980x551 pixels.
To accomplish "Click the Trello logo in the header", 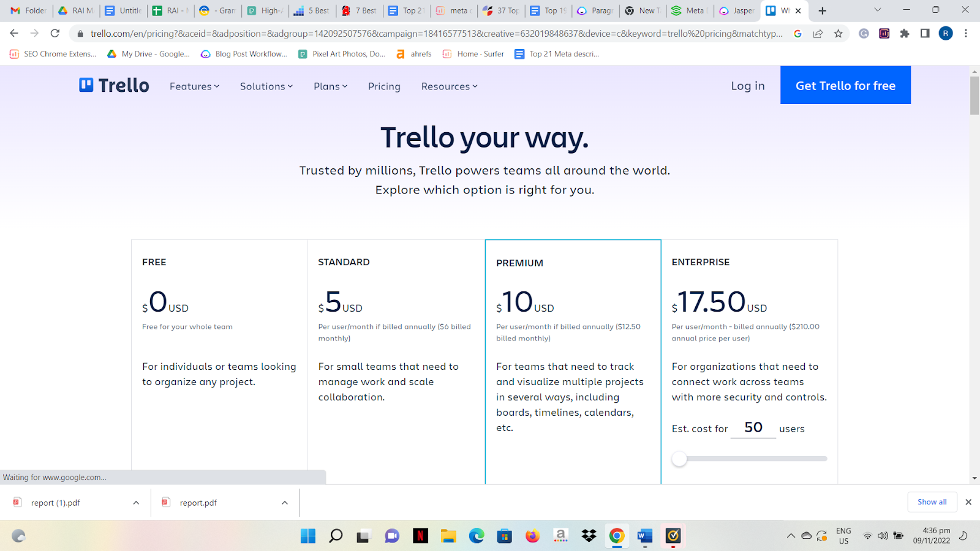I will [114, 85].
